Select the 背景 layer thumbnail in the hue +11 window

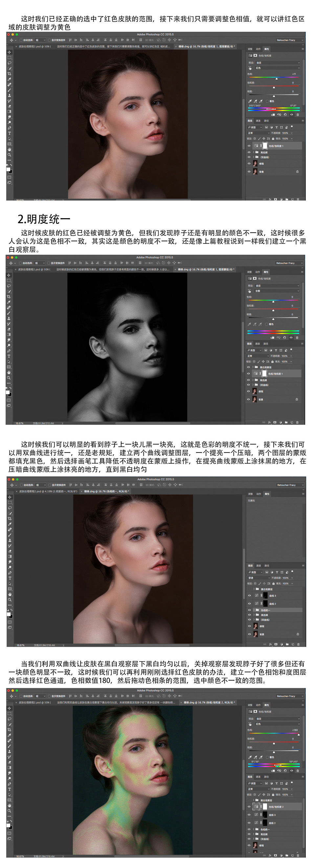click(255, 172)
